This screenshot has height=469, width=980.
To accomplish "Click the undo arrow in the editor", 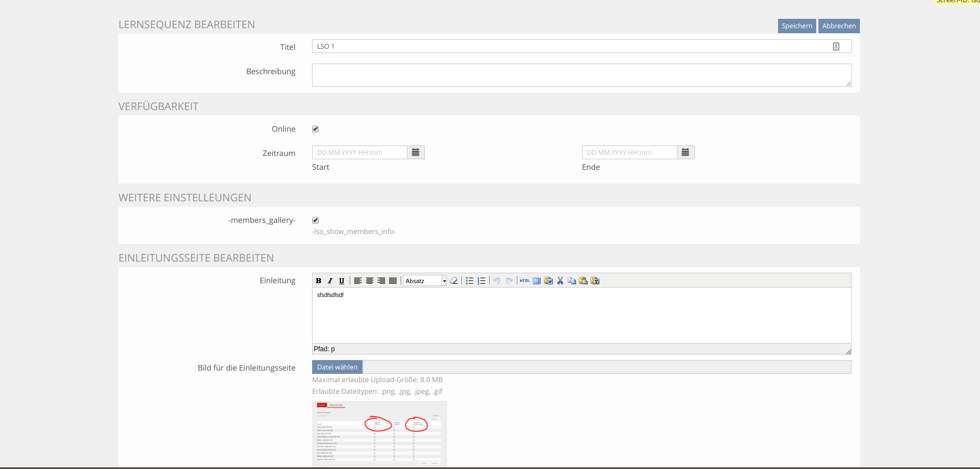I will coord(497,281).
